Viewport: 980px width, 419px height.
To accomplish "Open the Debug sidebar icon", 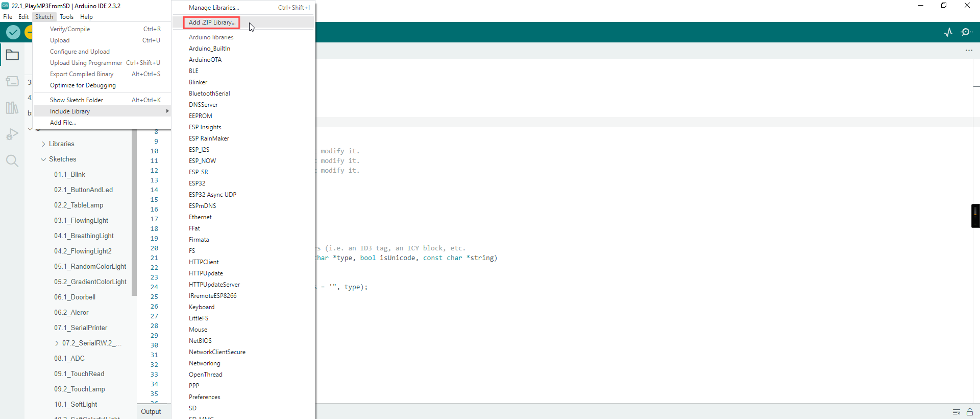I will 12,134.
